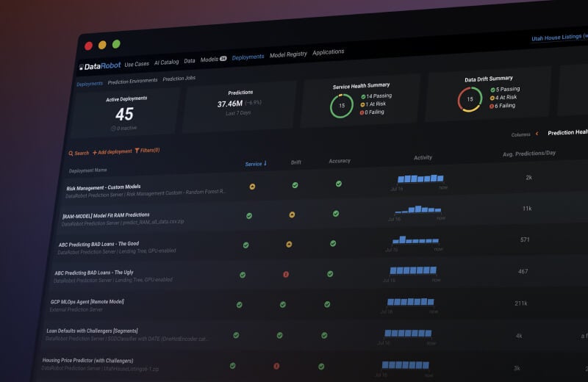
Task: Click GCP MLOps Agent accuracy passing icon
Action: pyautogui.click(x=327, y=304)
